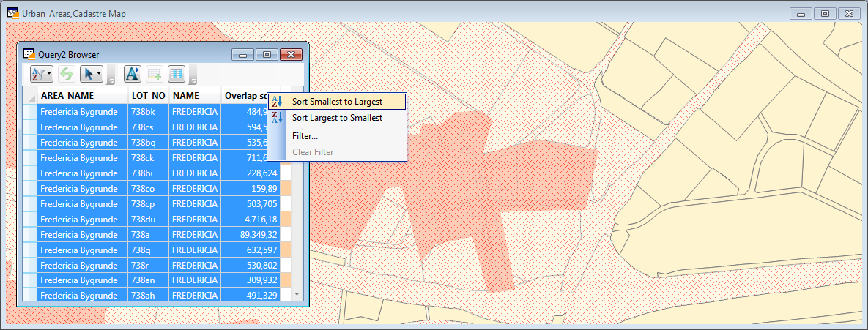
Task: Click the browser scrollbar down arrow
Action: (x=297, y=294)
